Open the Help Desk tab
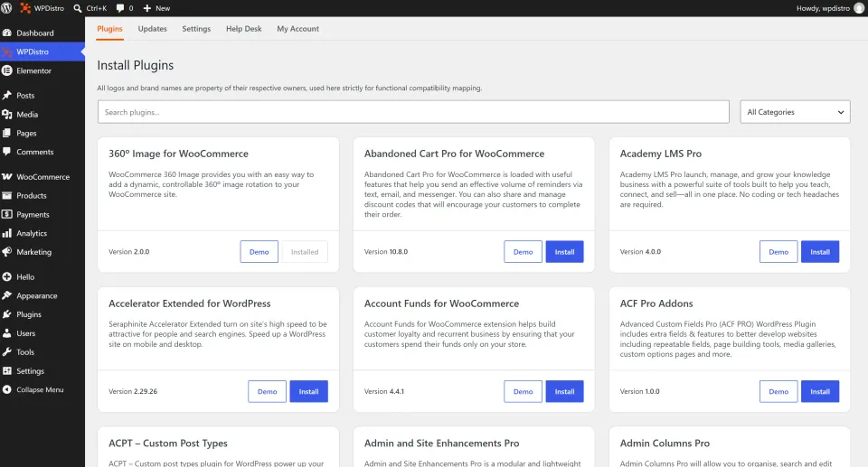The width and height of the screenshot is (868, 467). [x=243, y=29]
